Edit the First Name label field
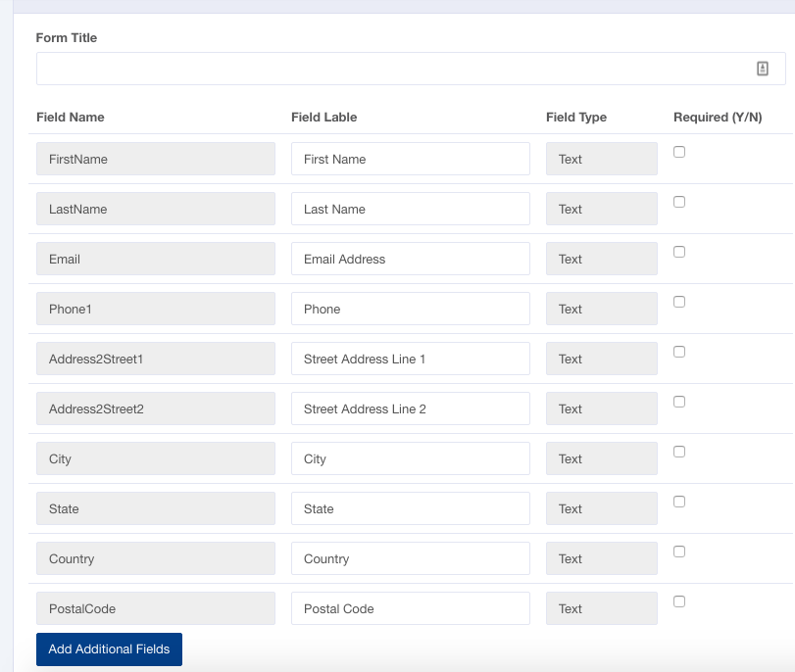 pos(410,159)
